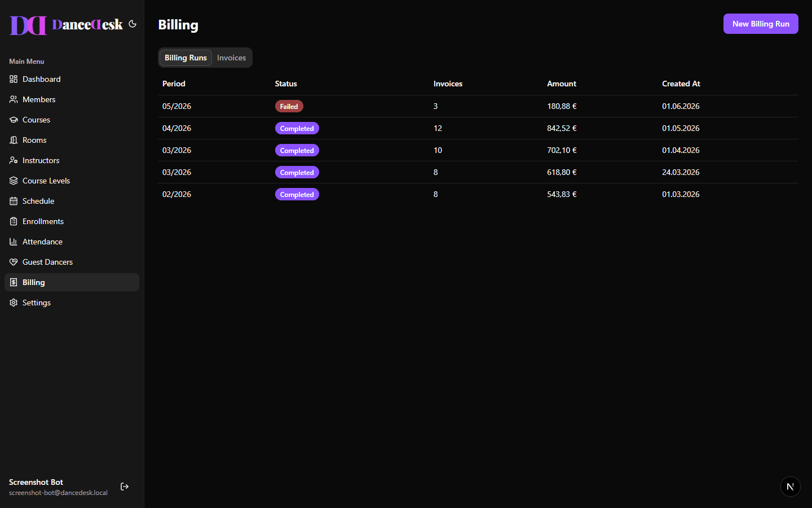Click created date 01.05.2026
The height and width of the screenshot is (508, 812).
click(681, 128)
